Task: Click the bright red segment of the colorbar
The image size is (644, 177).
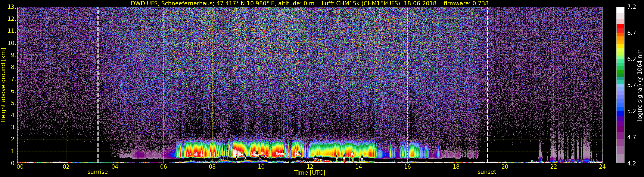Action: pos(620,26)
